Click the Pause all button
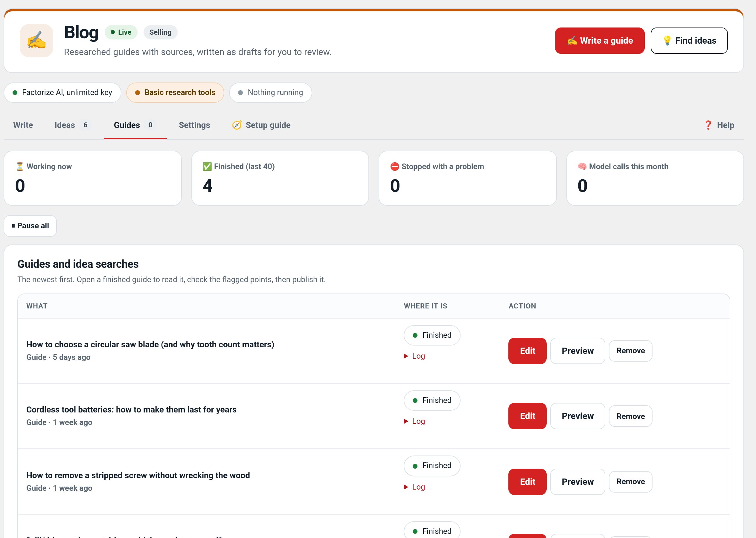This screenshot has width=756, height=538. [x=30, y=226]
